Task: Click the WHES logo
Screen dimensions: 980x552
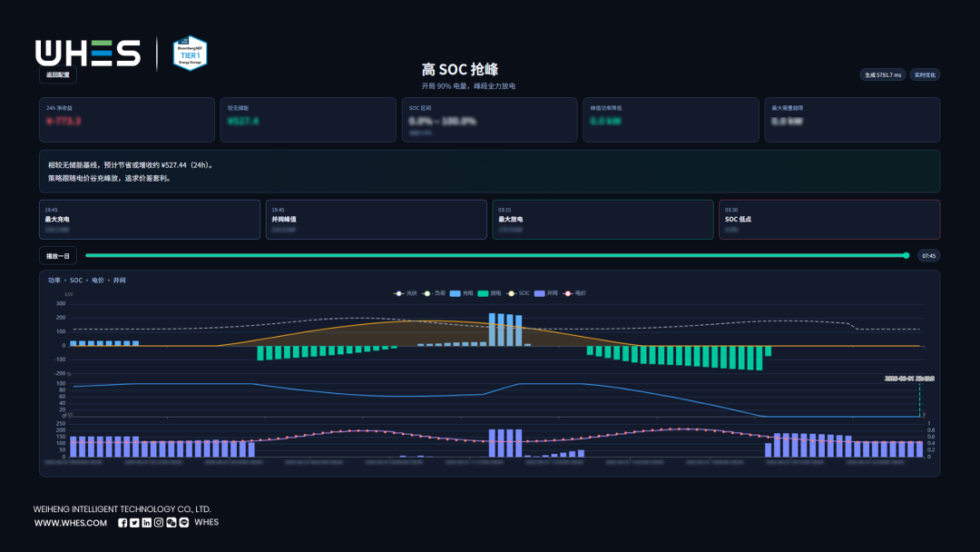Action: pyautogui.click(x=88, y=54)
